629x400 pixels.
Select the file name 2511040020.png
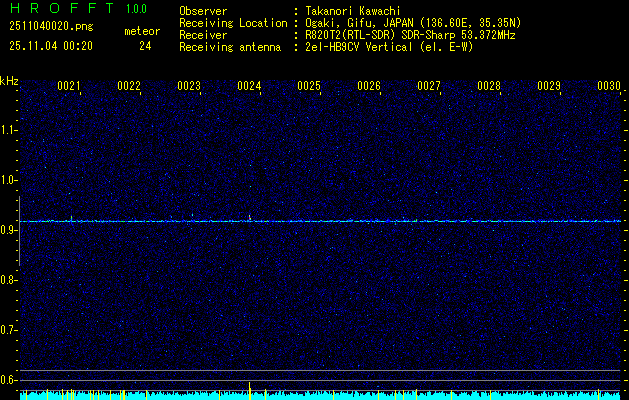pyautogui.click(x=51, y=26)
